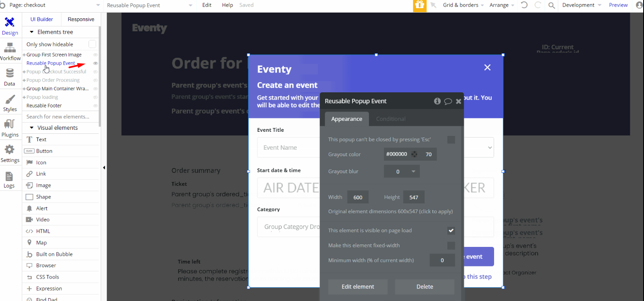Select the Text visual element
Viewport: 644px width, 301px height.
[61, 140]
